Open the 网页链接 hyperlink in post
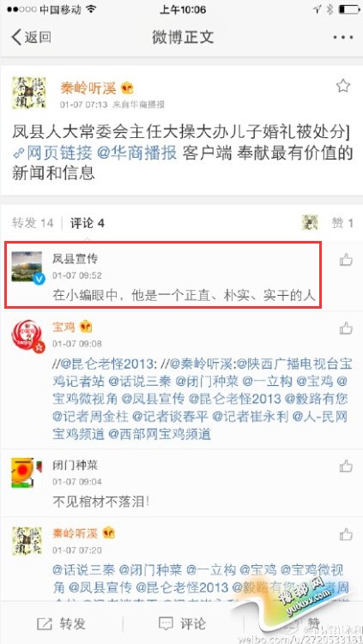363x644 pixels. point(53,153)
